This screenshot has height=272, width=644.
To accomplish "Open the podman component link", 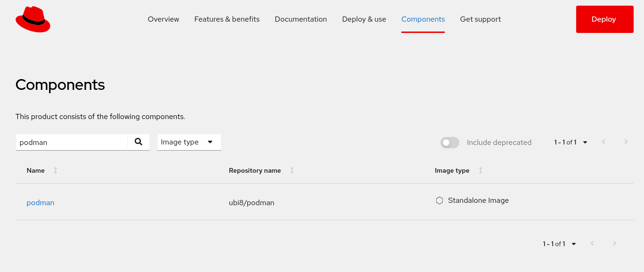I will click(41, 203).
